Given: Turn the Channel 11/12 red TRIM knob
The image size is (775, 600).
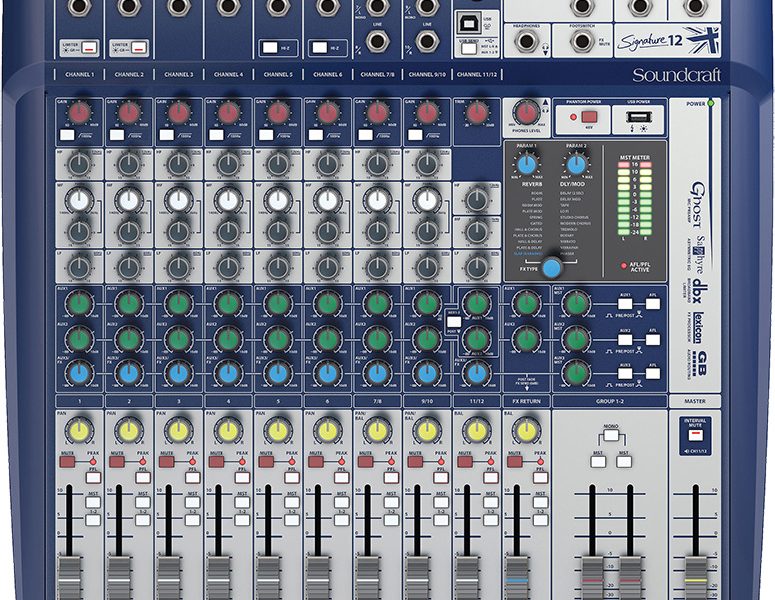Looking at the screenshot, I should click(476, 113).
